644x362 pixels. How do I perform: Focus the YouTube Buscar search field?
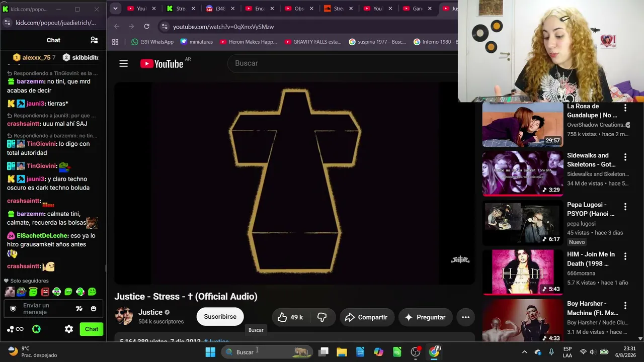(342, 63)
